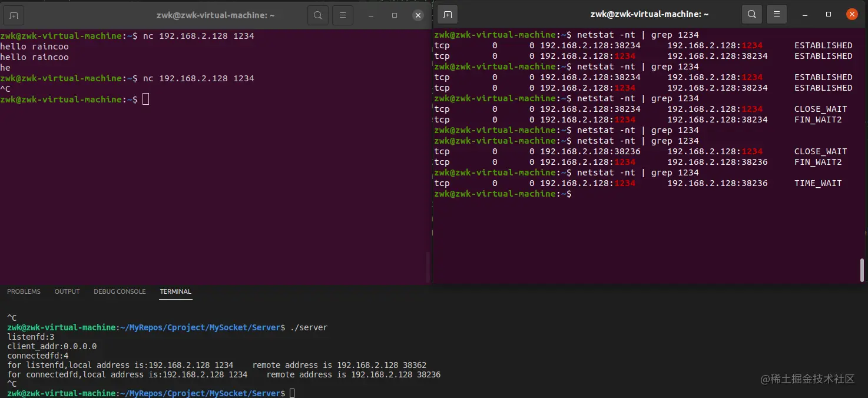Click new tab icon in right terminal
The height and width of the screenshot is (398, 868).
pyautogui.click(x=448, y=15)
